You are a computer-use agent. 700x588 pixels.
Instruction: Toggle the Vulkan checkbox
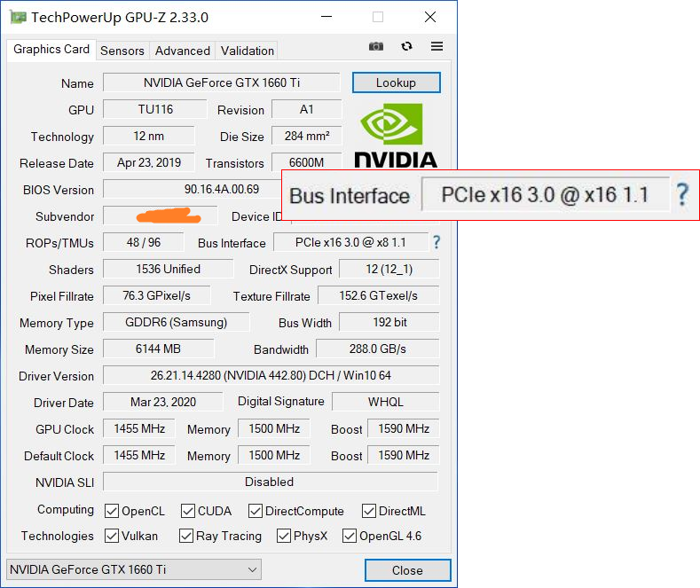(x=111, y=536)
